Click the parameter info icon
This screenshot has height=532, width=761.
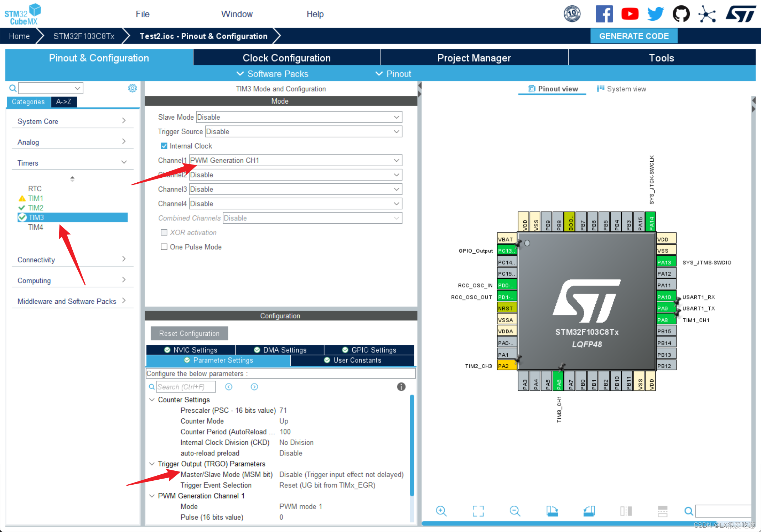pos(401,387)
